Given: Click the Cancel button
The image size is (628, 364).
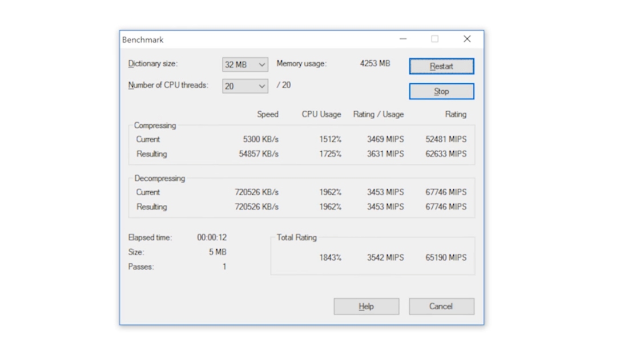Looking at the screenshot, I should [441, 306].
